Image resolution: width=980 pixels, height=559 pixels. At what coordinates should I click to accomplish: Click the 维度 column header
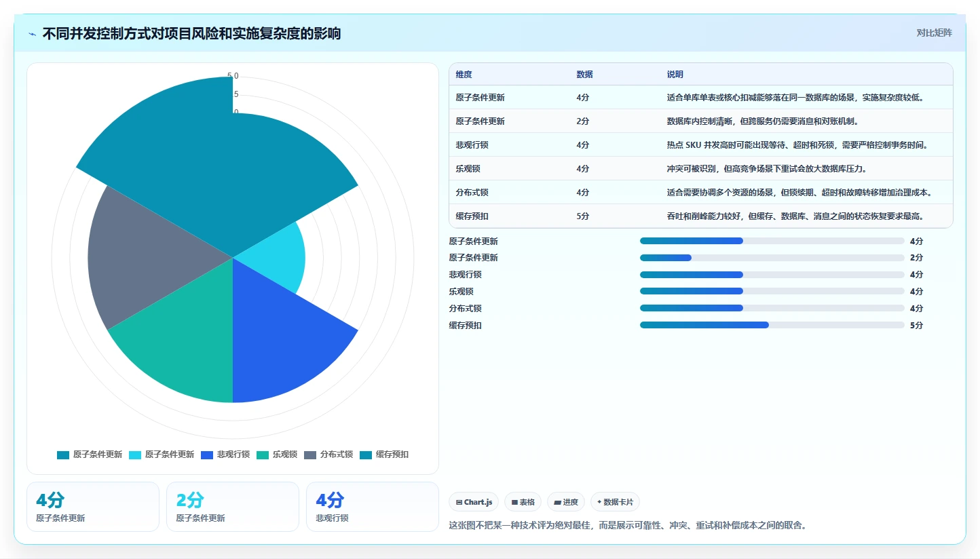point(464,75)
